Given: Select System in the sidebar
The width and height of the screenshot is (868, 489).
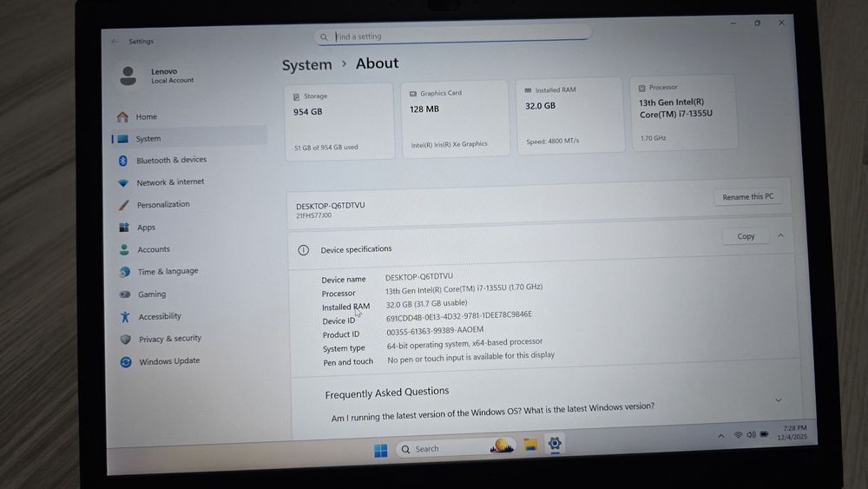Looking at the screenshot, I should [x=188, y=138].
